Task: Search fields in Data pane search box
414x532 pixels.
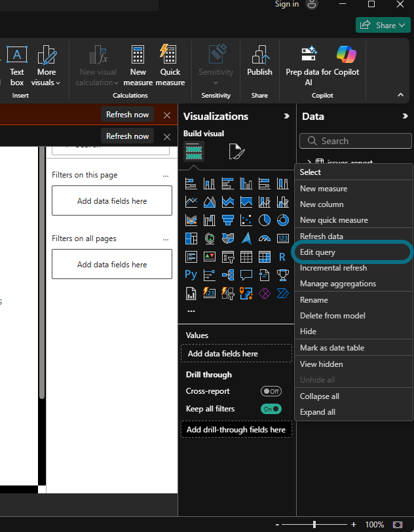Action: click(x=356, y=141)
